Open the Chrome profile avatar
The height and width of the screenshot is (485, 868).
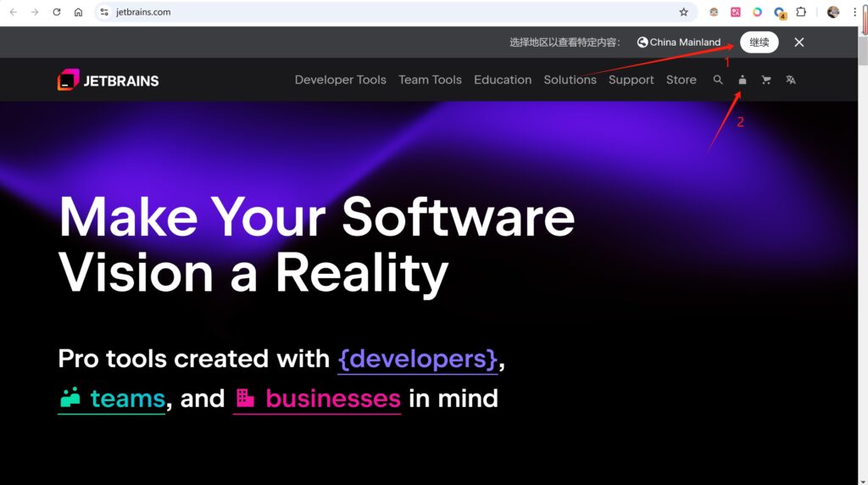833,12
